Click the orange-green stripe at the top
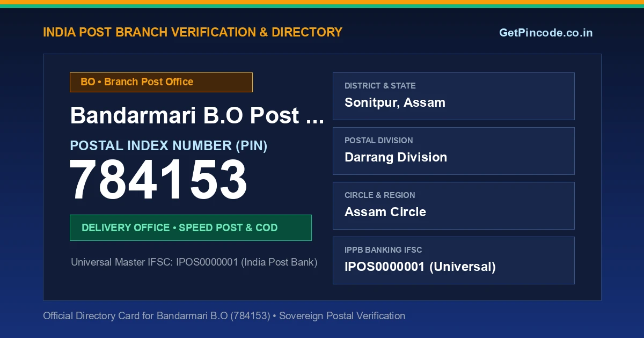The height and width of the screenshot is (338, 644). tap(322, 4)
